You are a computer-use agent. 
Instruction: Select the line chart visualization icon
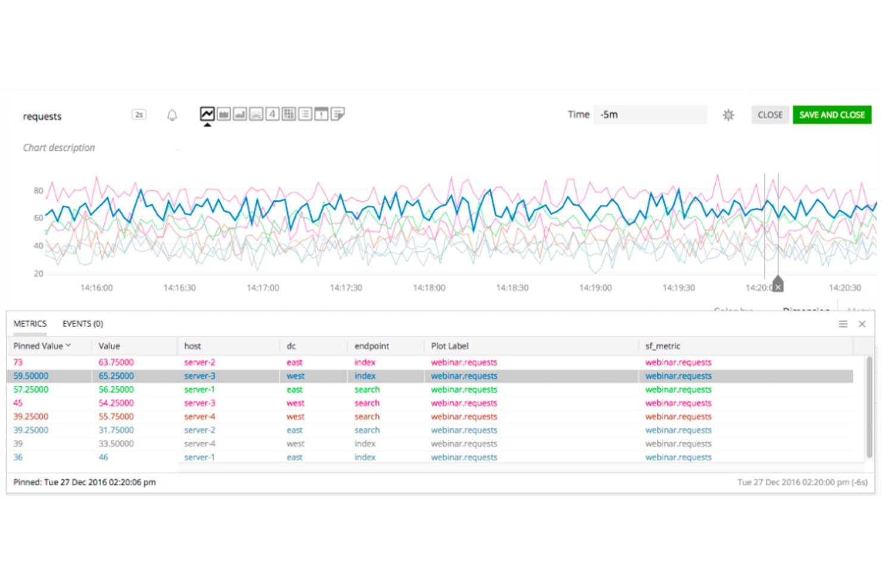coord(207,114)
